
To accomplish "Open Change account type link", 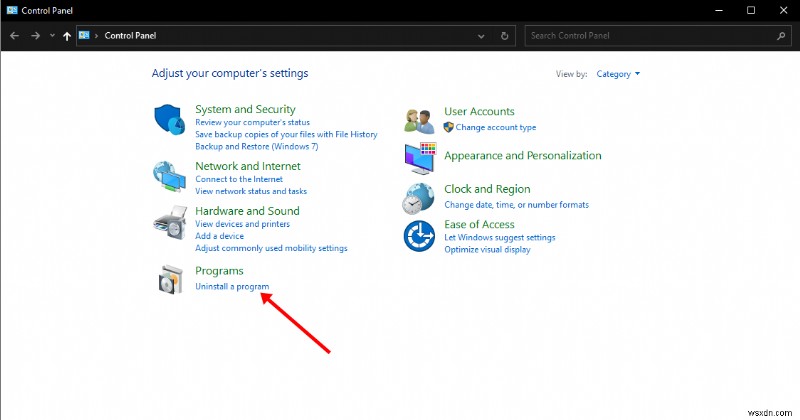I will 496,127.
